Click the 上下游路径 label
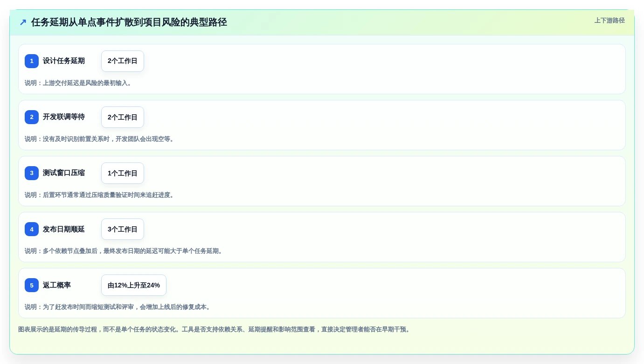 pyautogui.click(x=609, y=21)
